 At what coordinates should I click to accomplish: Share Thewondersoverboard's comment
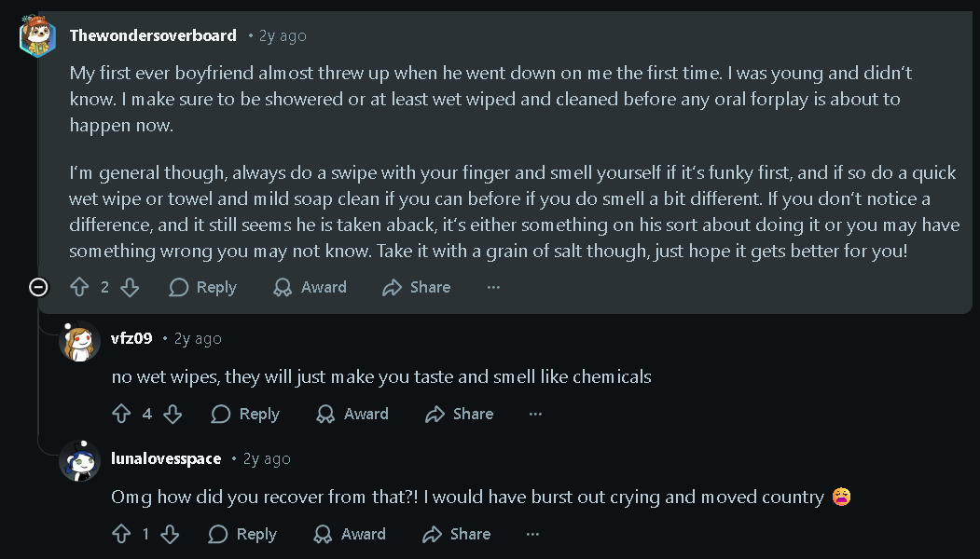(417, 288)
